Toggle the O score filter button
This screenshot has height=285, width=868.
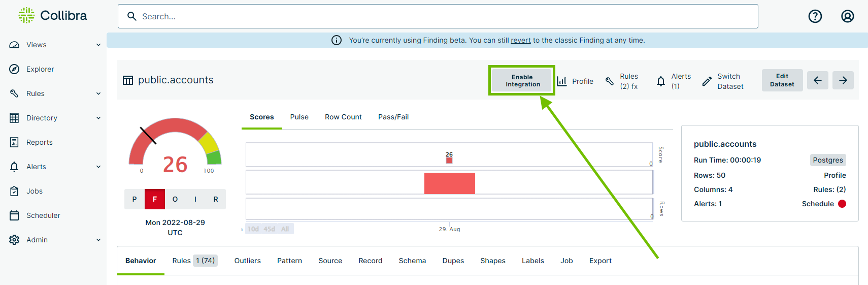(x=175, y=199)
